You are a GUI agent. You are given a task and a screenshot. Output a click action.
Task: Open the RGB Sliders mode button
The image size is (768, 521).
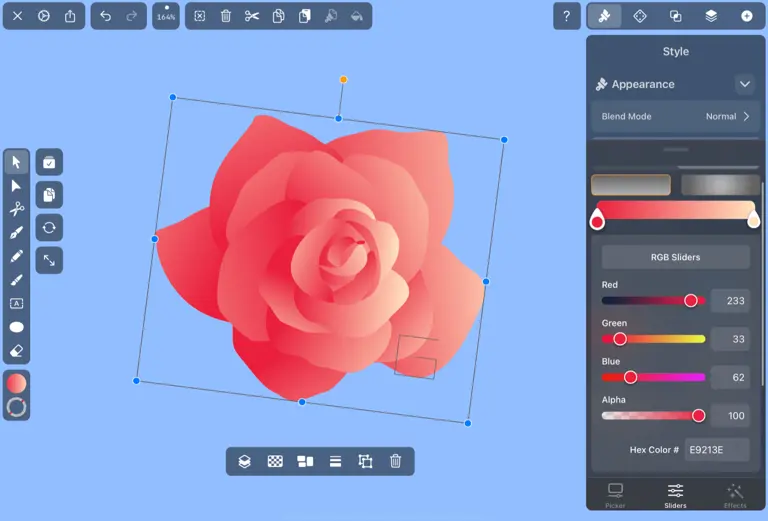click(x=675, y=257)
